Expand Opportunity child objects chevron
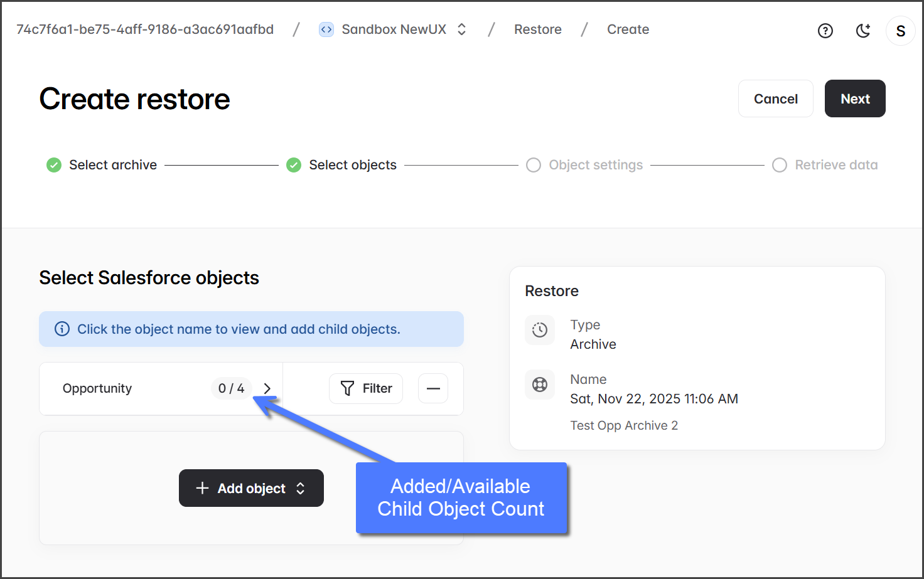Image resolution: width=924 pixels, height=579 pixels. (267, 388)
